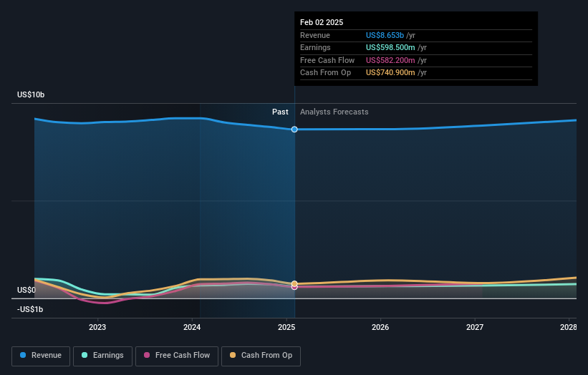Click the US$598.500m earnings value

pyautogui.click(x=390, y=47)
